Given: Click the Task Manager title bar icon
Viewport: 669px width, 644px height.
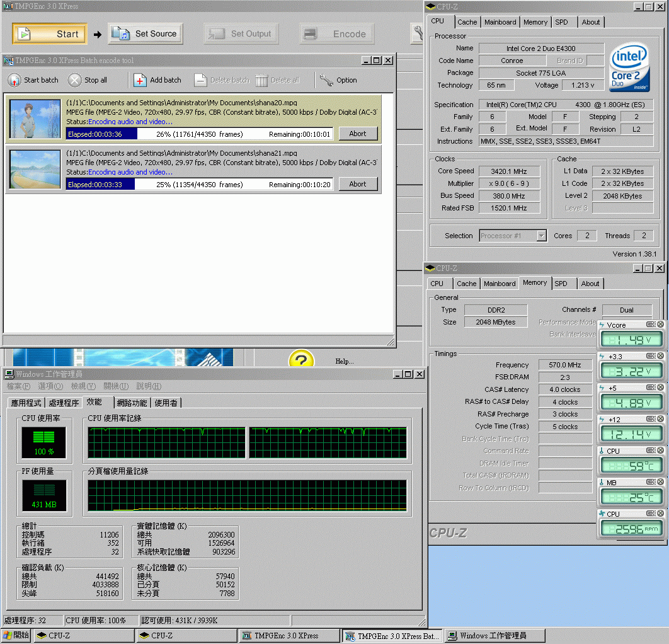Looking at the screenshot, I should [x=9, y=374].
